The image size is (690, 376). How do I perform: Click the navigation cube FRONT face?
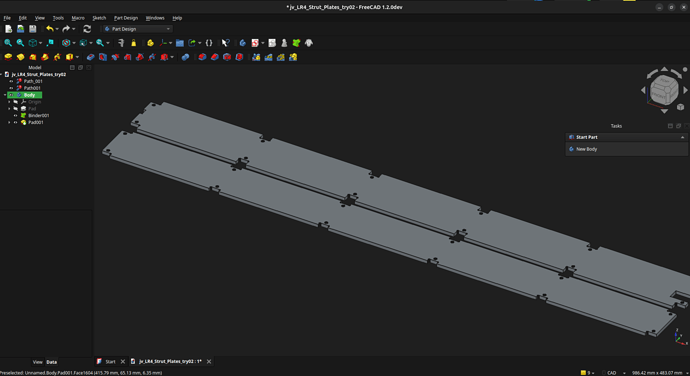click(659, 96)
